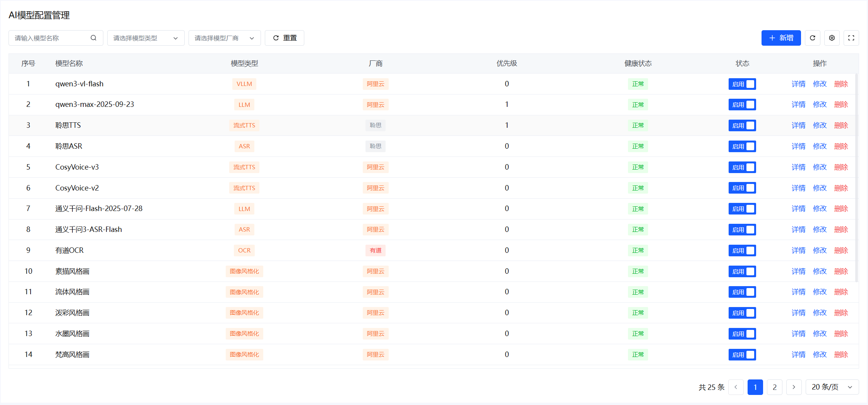This screenshot has height=405, width=868.
Task: Click 修改 for 聆思ASR row
Action: (820, 146)
